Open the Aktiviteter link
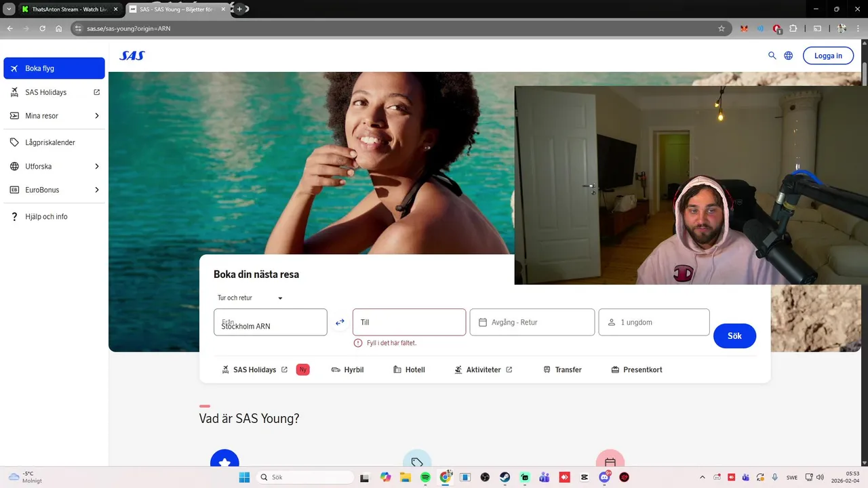 click(x=484, y=369)
